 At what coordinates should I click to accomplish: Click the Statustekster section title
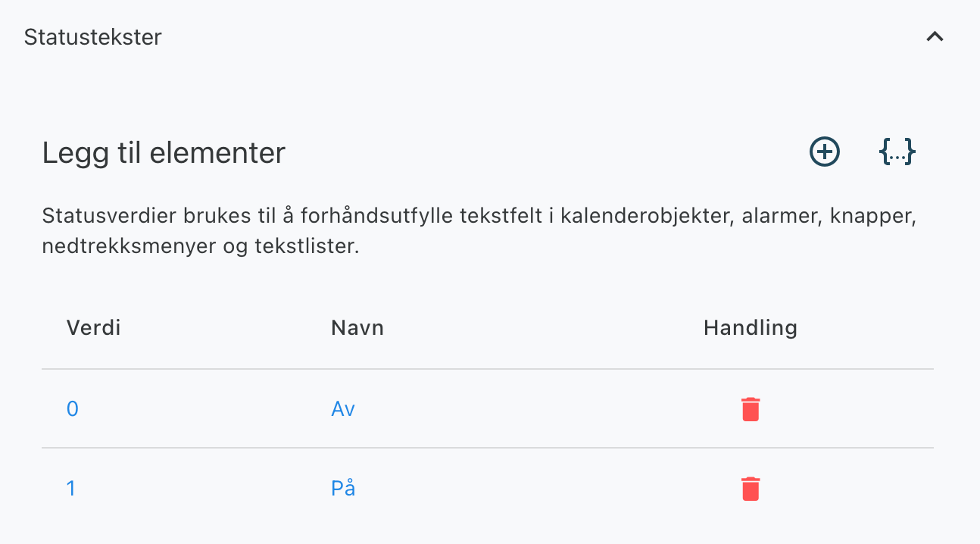pos(92,37)
